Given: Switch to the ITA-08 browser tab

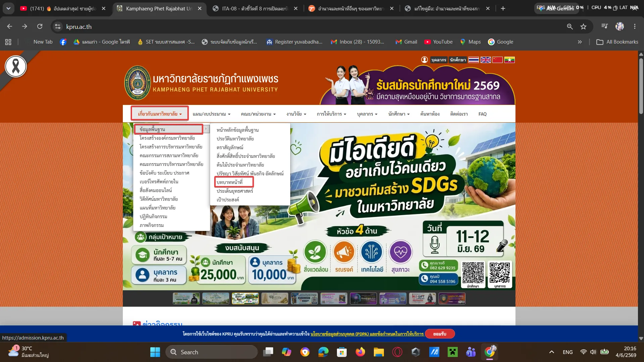Looking at the screenshot, I should pos(255,8).
